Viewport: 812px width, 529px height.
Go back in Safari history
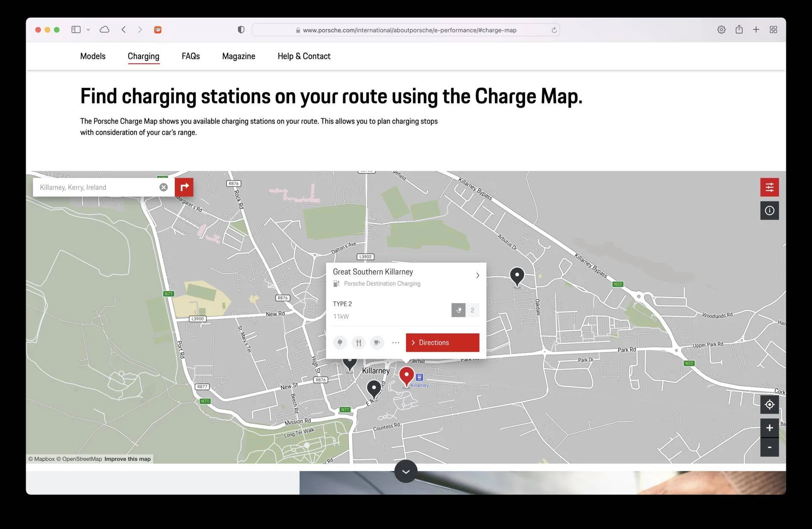coord(124,30)
